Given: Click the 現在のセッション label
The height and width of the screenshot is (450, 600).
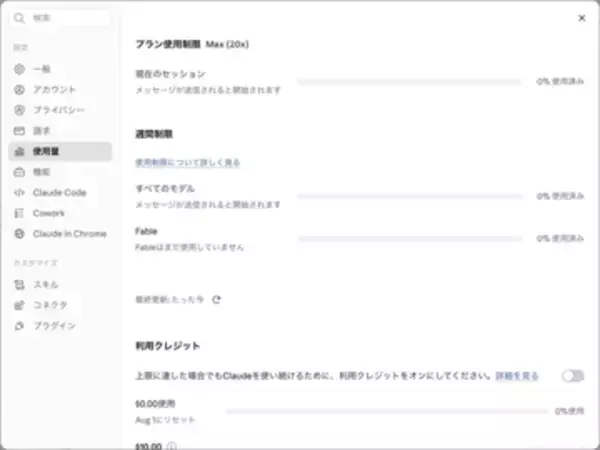Looking at the screenshot, I should [x=170, y=74].
